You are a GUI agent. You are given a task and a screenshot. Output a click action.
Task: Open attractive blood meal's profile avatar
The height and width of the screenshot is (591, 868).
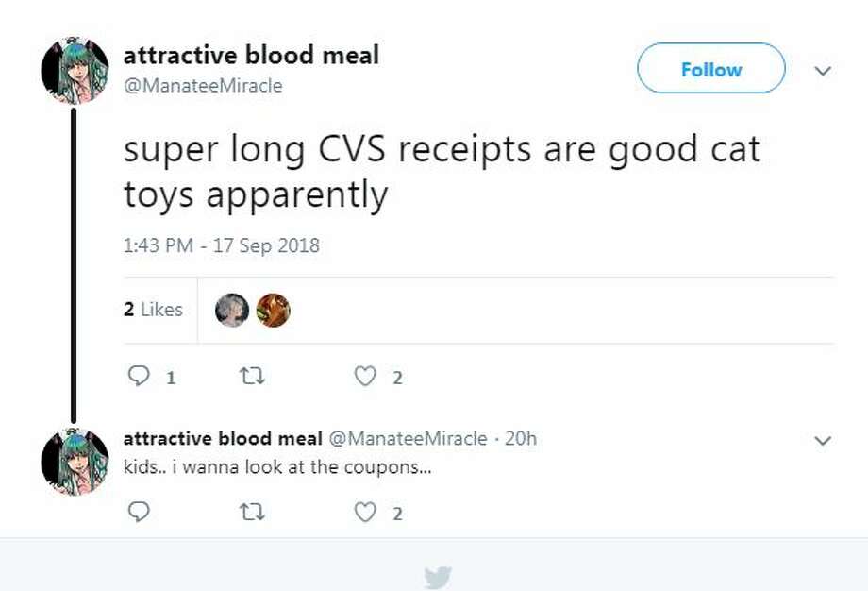[72, 69]
